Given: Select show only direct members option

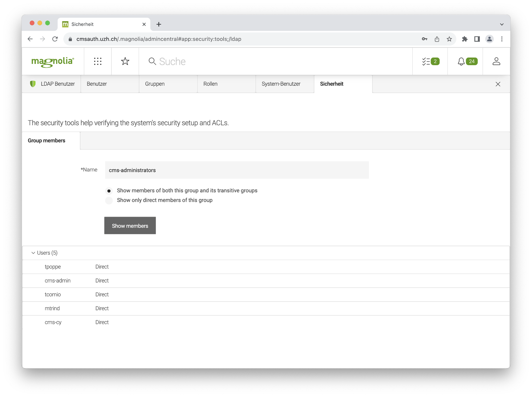Looking at the screenshot, I should pyautogui.click(x=109, y=201).
